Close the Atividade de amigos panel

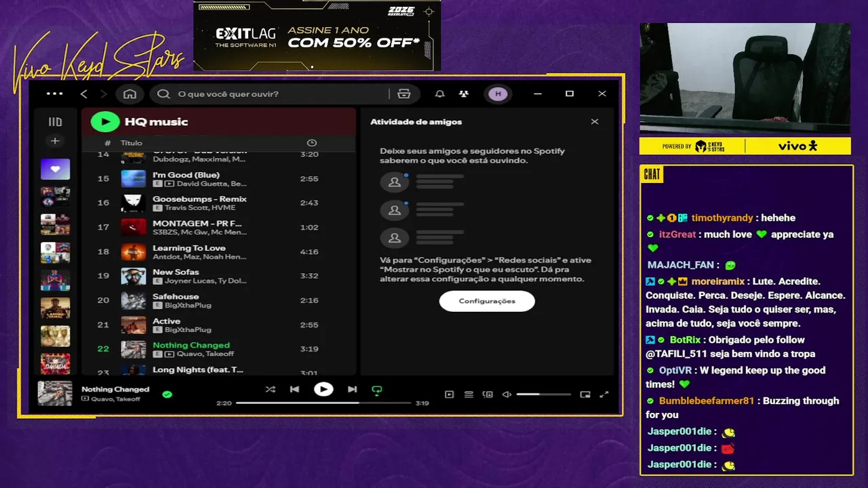(x=595, y=122)
